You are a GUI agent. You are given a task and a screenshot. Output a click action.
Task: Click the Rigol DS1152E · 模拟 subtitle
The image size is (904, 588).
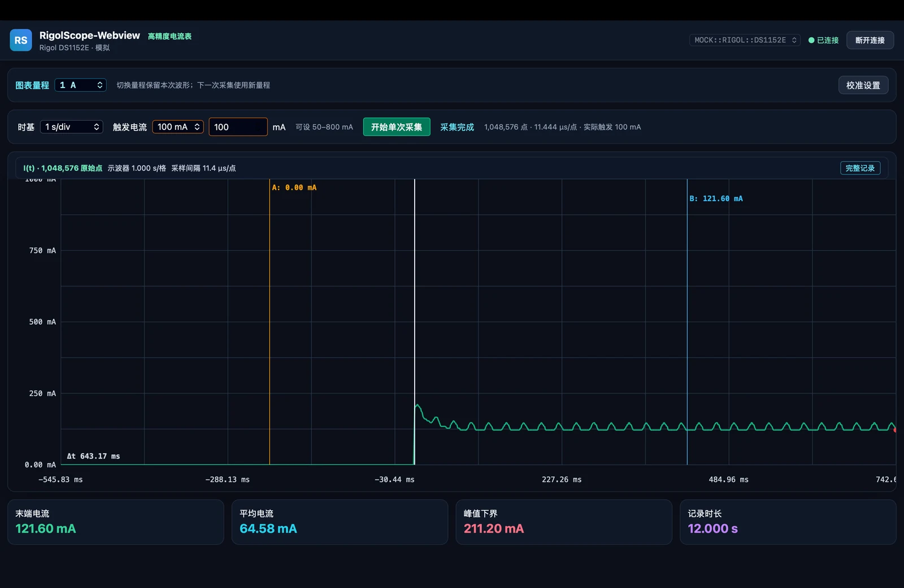75,48
